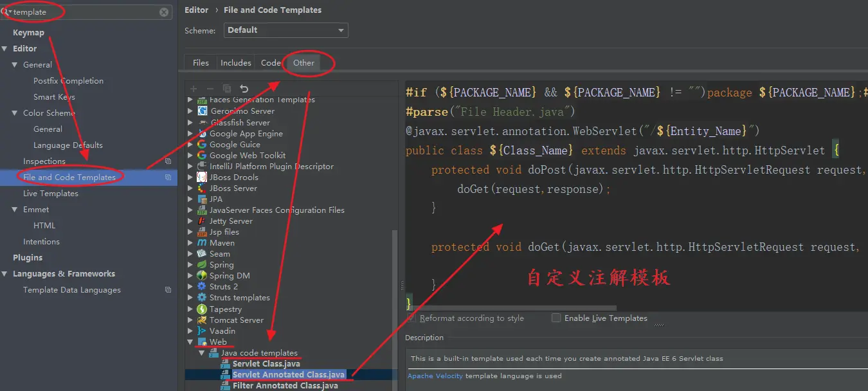Select Servlet Class.java template

pos(266,364)
